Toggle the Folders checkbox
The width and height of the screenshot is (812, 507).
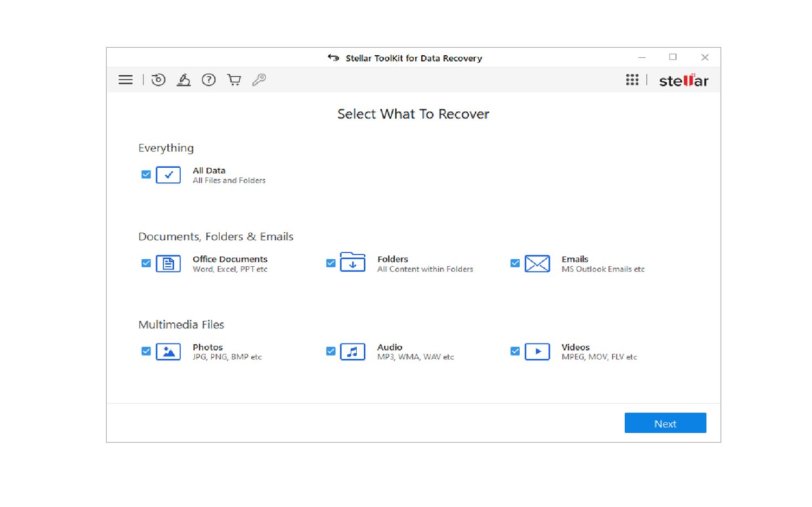point(331,263)
